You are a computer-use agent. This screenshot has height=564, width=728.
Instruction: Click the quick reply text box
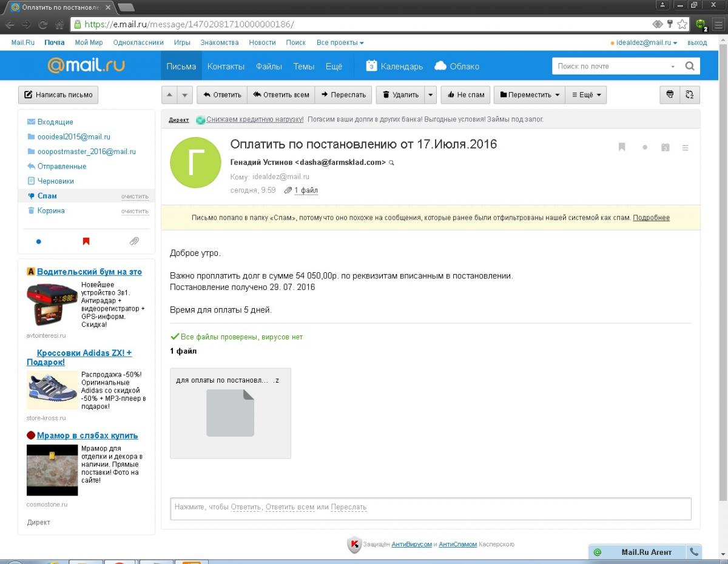click(431, 509)
